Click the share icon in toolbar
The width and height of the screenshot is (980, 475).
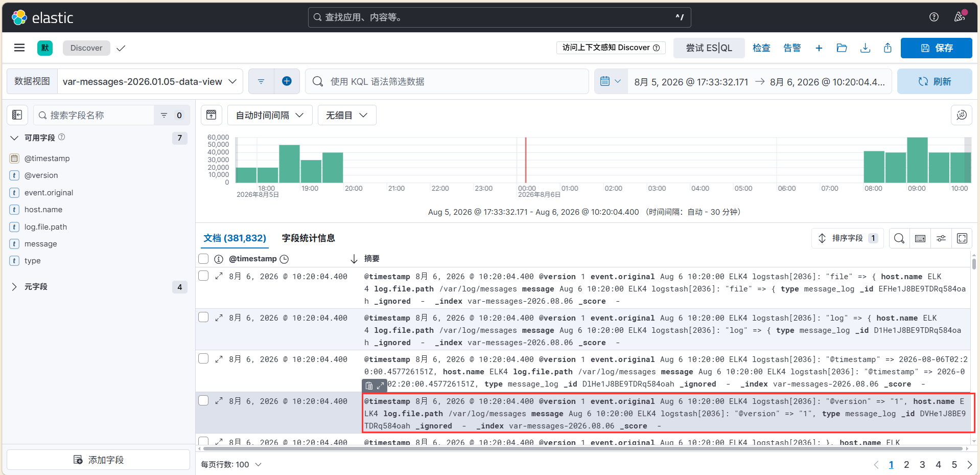pos(888,48)
